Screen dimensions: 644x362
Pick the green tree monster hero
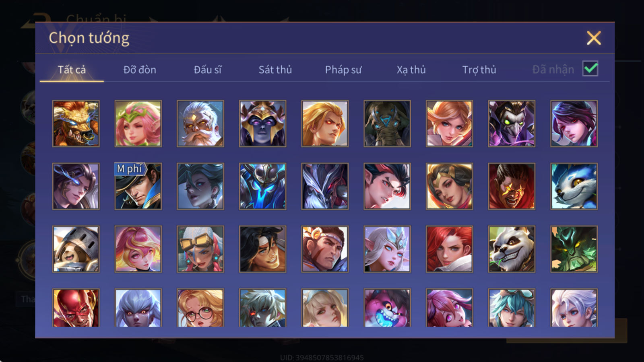point(574,249)
